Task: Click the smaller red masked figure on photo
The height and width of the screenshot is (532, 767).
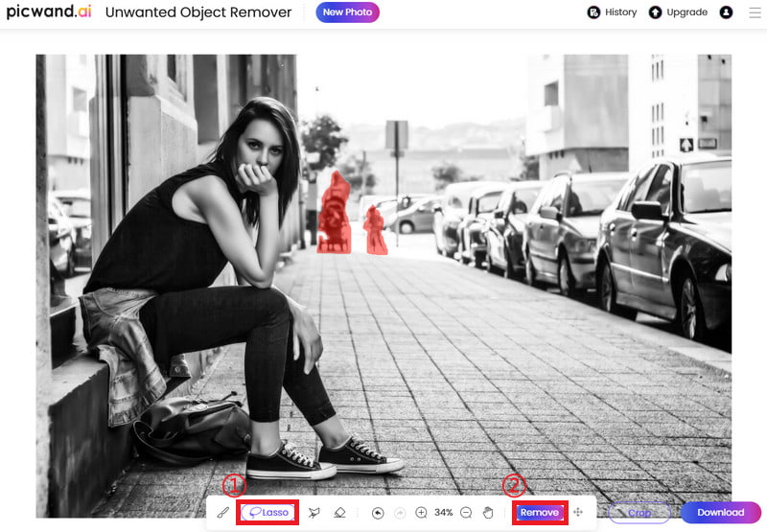Action: [375, 230]
